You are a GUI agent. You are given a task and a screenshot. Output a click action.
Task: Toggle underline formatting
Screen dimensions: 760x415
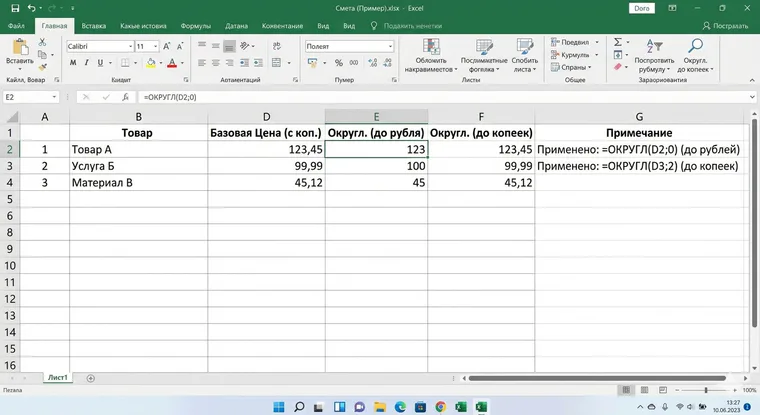(100, 63)
